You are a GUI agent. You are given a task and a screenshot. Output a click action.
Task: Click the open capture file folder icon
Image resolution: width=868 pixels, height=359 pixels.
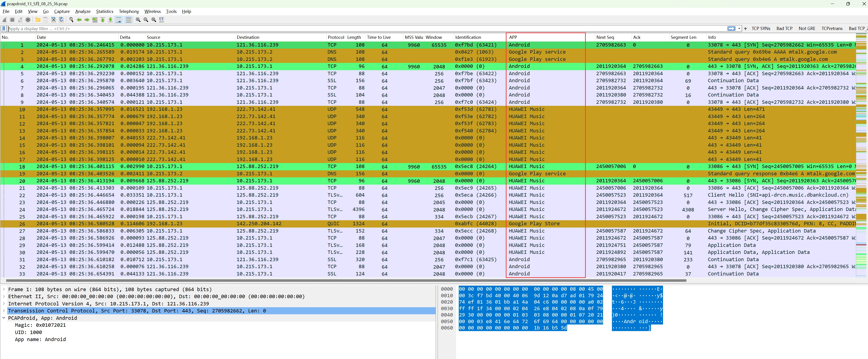(x=38, y=20)
